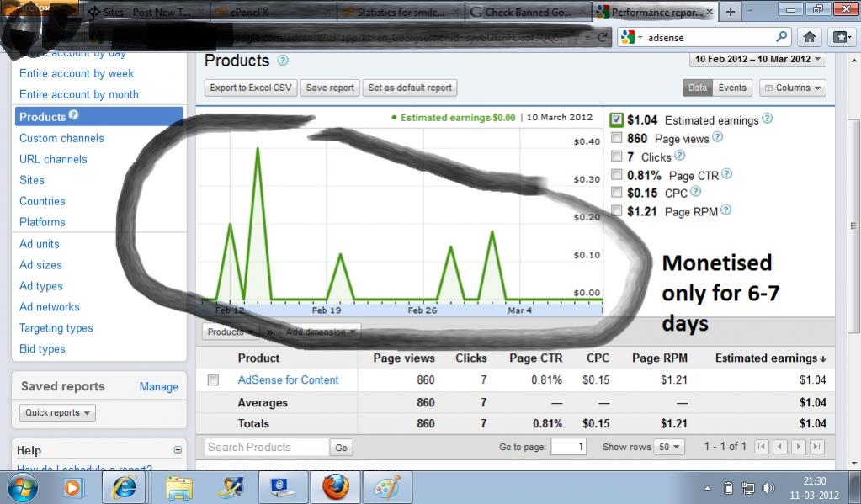Screen dimensions: 861x504
Task: Go to first page of results
Action: 762,446
